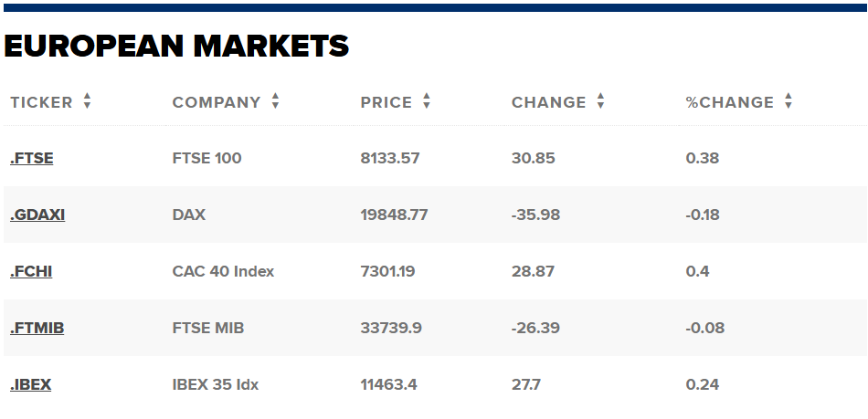Click the sort arrows next to COMPANY
This screenshot has width=868, height=419.
[x=275, y=101]
